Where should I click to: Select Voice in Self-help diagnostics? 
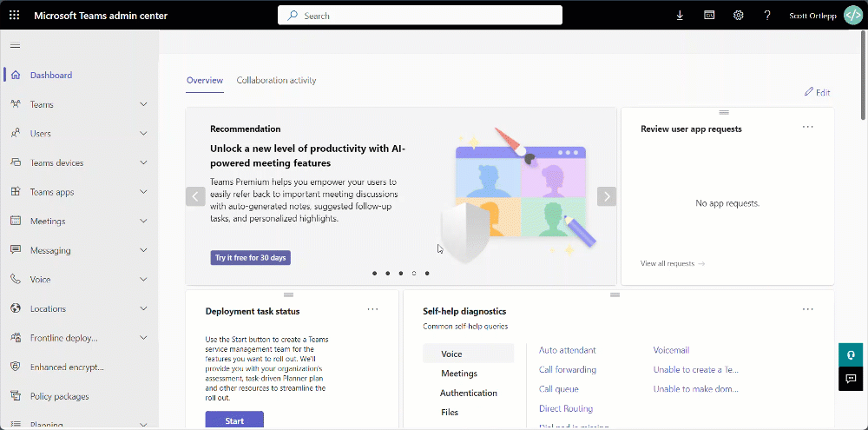(469, 354)
